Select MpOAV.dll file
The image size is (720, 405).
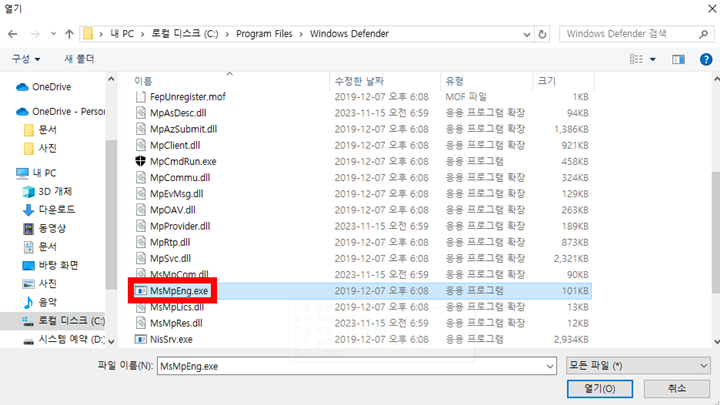point(173,210)
